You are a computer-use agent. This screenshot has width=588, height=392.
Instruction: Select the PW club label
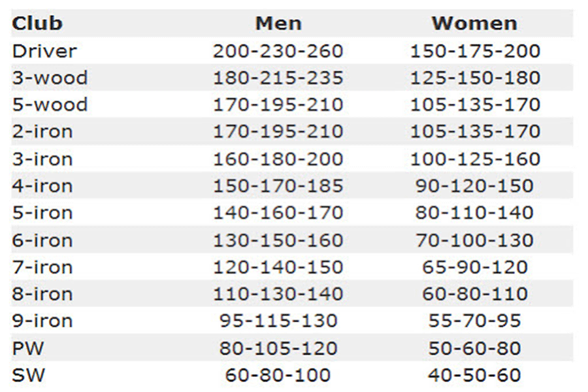28,348
